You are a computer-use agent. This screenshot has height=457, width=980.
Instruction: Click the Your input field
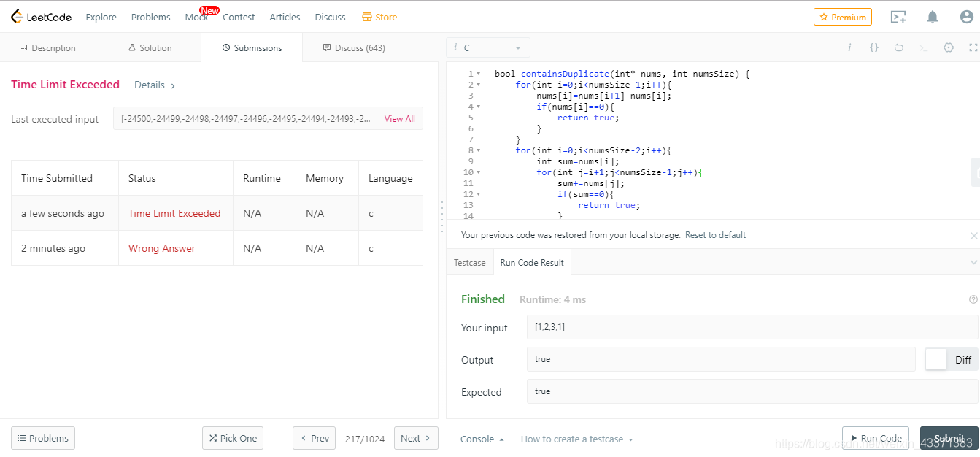[x=752, y=327]
